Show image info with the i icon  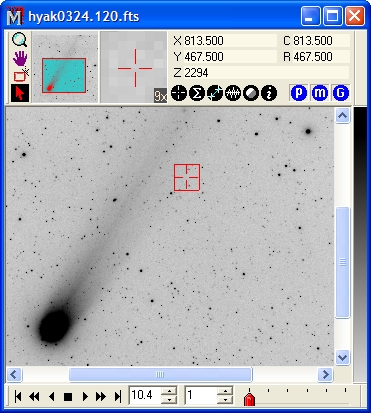(269, 93)
